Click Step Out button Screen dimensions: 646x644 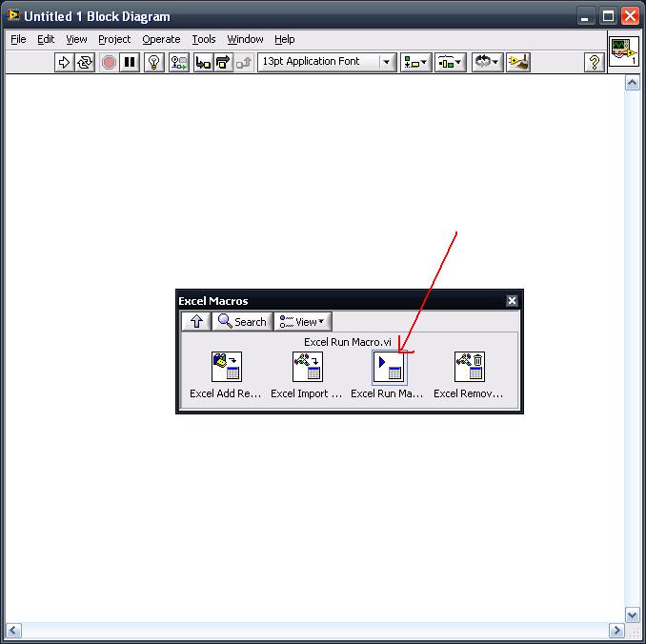coord(244,63)
